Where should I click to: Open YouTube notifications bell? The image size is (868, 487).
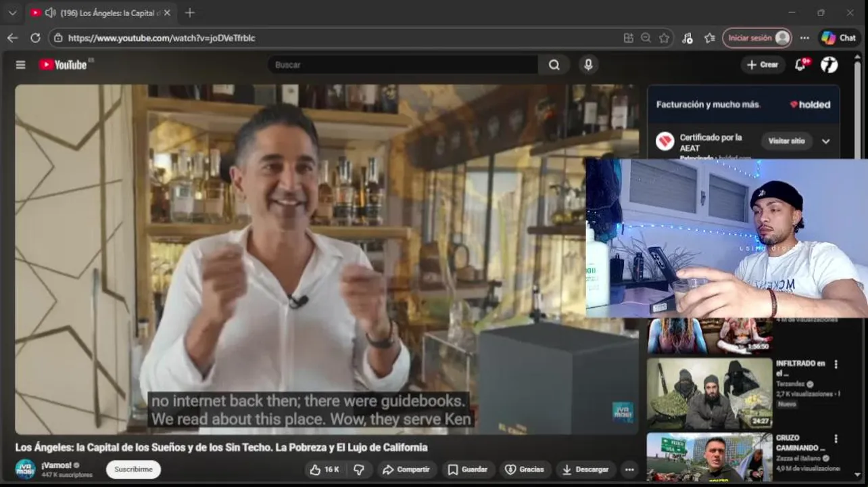[x=800, y=65]
